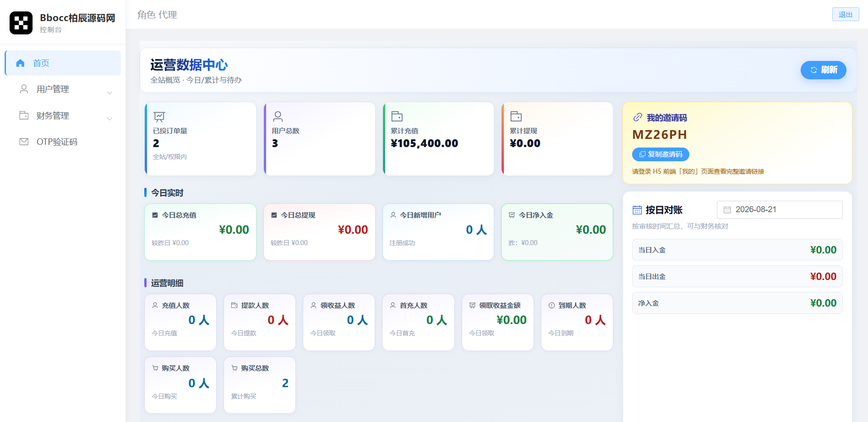Click the 累计购买 label under 购买总数
Screen dimensions: 868x422
coord(244,396)
